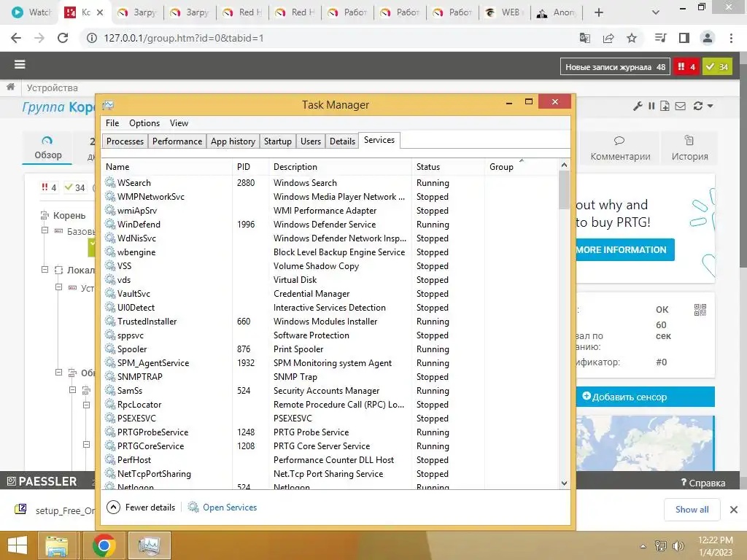Switch to the Details tab
The height and width of the screenshot is (560, 747).
[343, 141]
